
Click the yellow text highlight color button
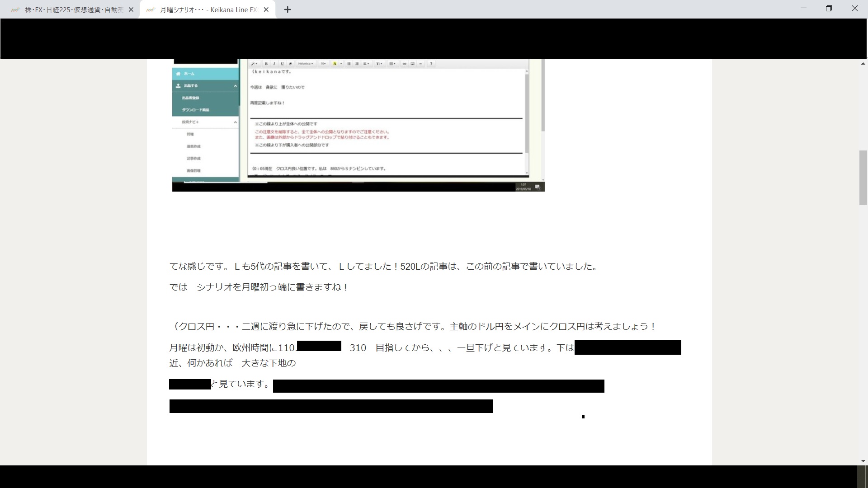click(x=335, y=64)
